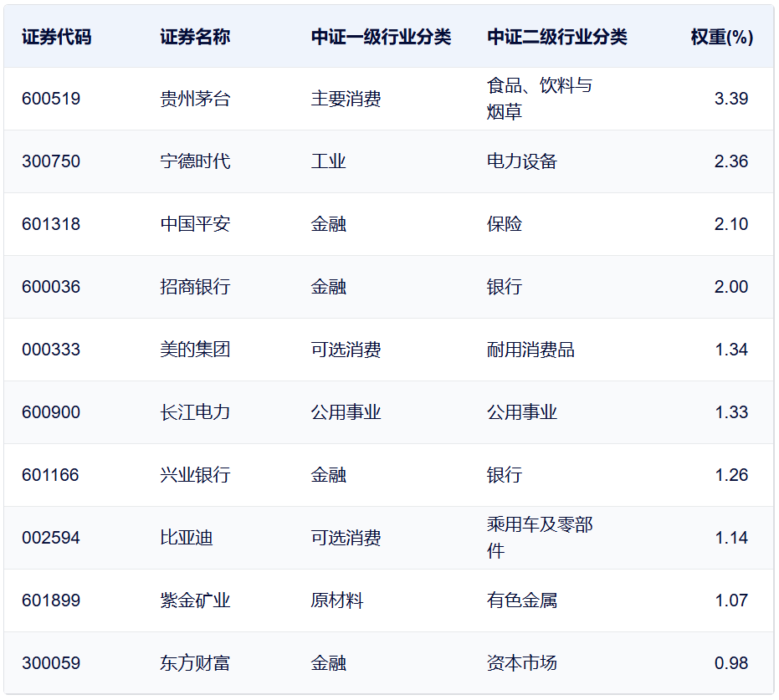Click 银行 in the 兴业银行 row
Viewport: 779px width, 700px height.
(505, 475)
